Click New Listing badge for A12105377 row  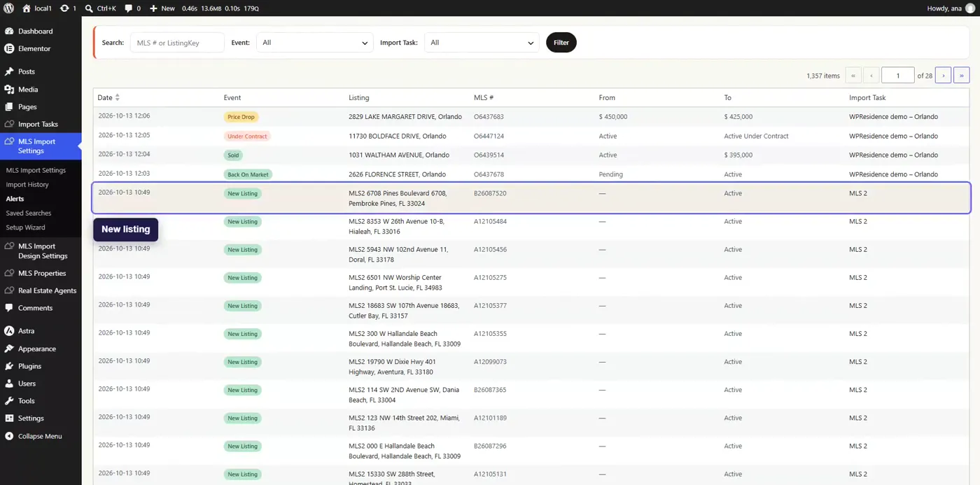[243, 306]
